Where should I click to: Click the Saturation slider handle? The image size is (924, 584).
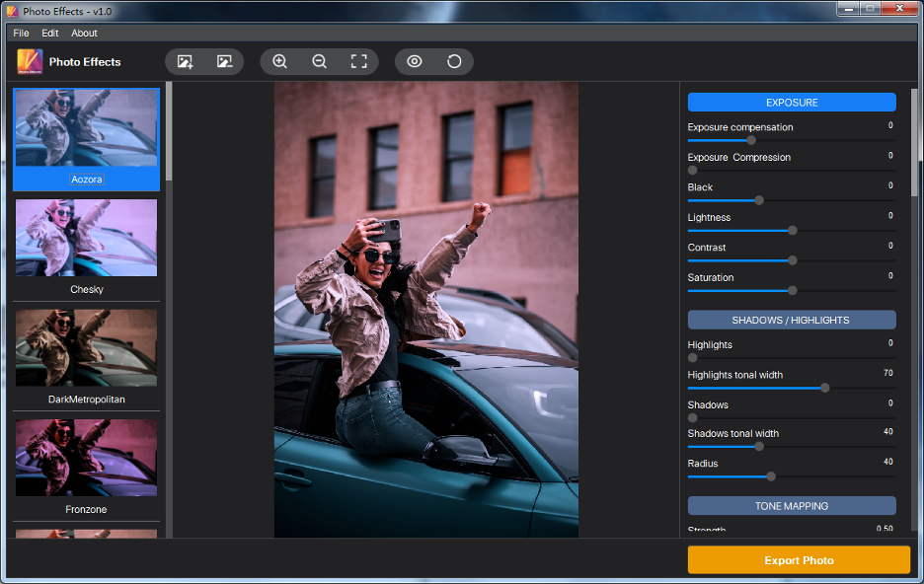point(792,290)
